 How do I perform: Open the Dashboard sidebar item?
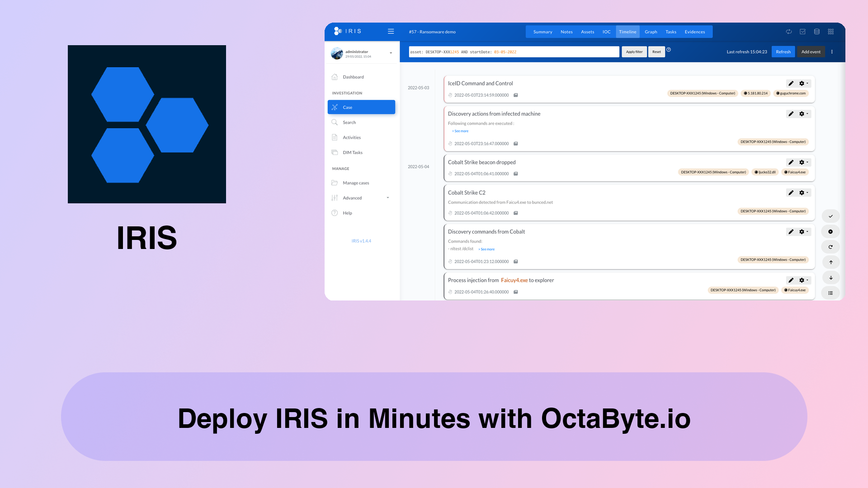353,77
